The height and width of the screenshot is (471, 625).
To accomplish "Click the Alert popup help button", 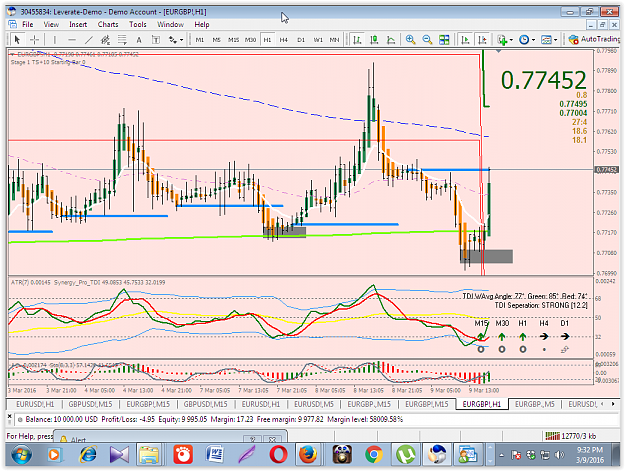I will coord(253,440).
